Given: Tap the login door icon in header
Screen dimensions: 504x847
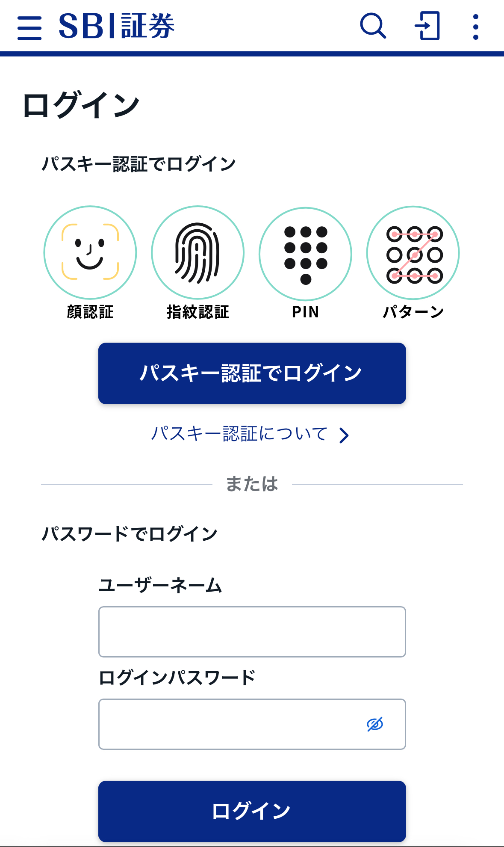Looking at the screenshot, I should [x=427, y=27].
